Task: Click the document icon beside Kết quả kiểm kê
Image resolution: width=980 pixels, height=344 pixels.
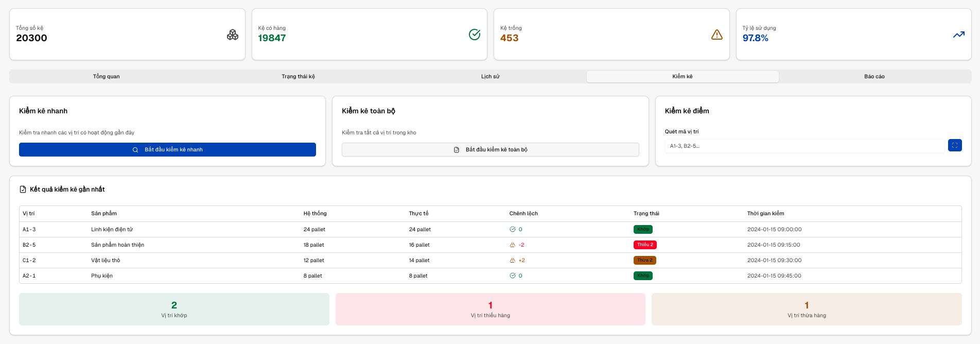Action: click(x=23, y=190)
